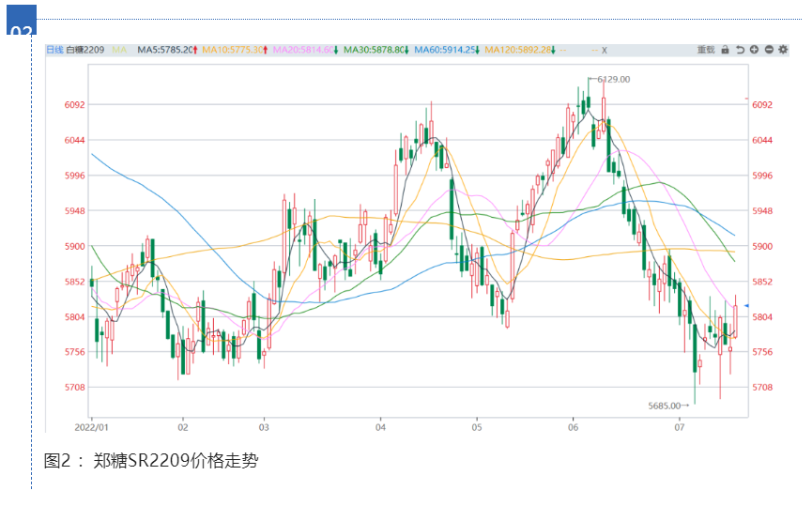Viewport: 812px width, 506px height.
Task: Toggle the MA10 moving average line
Action: click(x=234, y=50)
